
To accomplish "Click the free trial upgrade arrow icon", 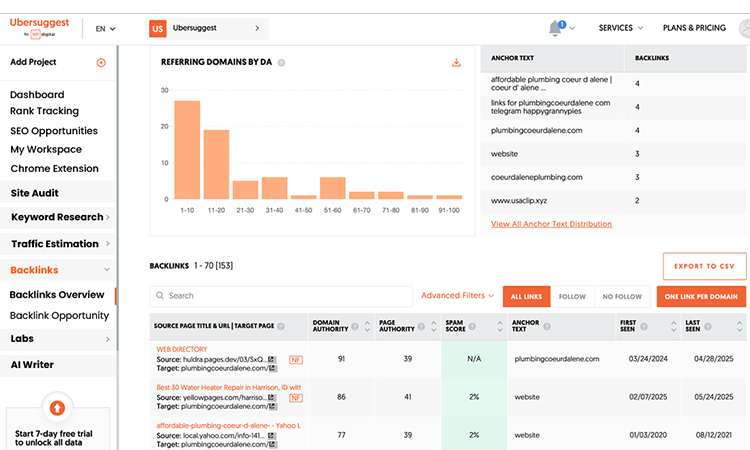I will 57,408.
